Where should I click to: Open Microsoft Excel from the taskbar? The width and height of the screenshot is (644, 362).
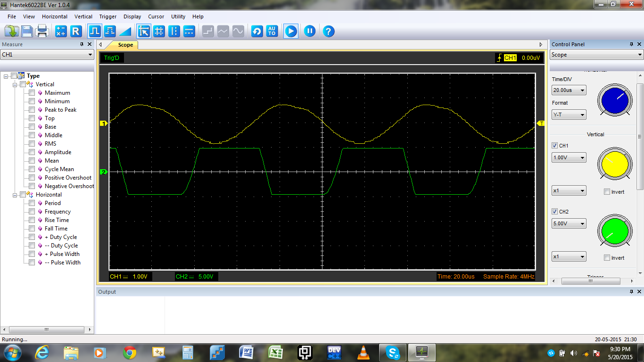[276, 352]
